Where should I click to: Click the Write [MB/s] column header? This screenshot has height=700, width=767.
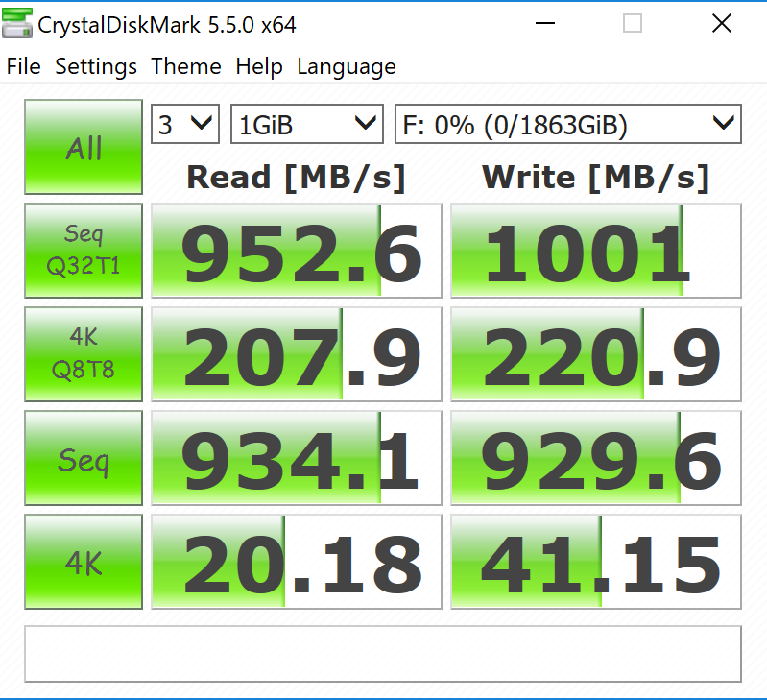[x=596, y=177]
